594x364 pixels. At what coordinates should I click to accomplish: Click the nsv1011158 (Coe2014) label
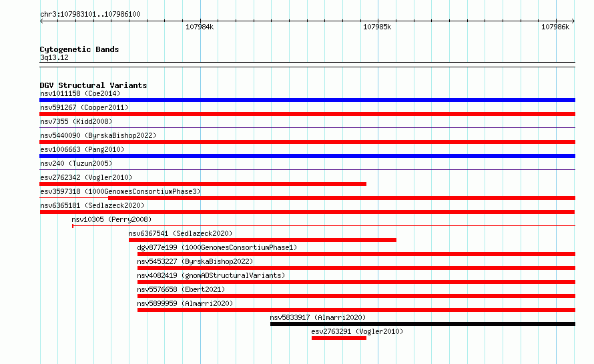(x=80, y=93)
